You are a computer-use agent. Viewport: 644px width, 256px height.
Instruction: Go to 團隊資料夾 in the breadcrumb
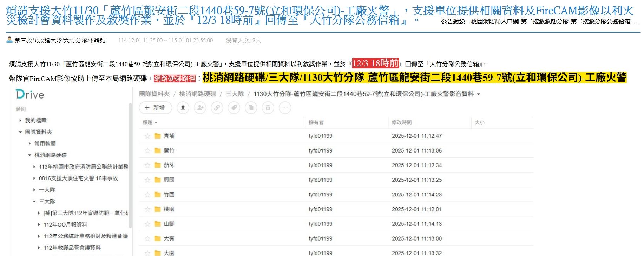pos(154,94)
